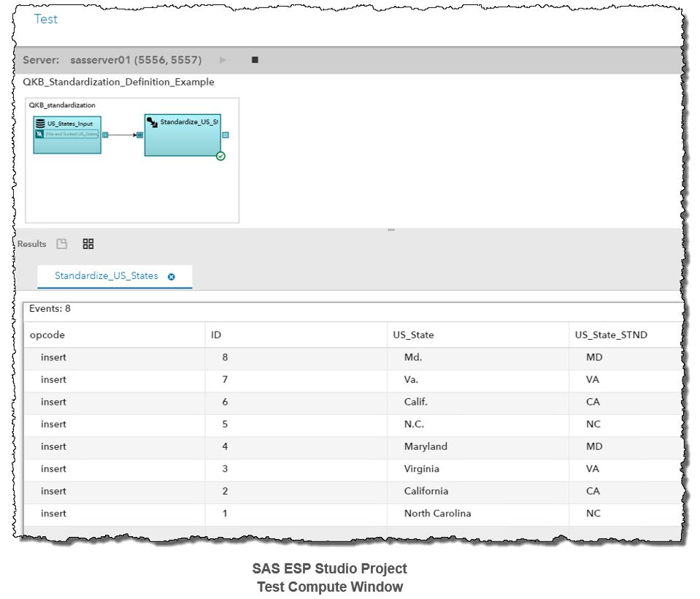
Task: Click the US_State_STND column header
Action: tap(610, 335)
